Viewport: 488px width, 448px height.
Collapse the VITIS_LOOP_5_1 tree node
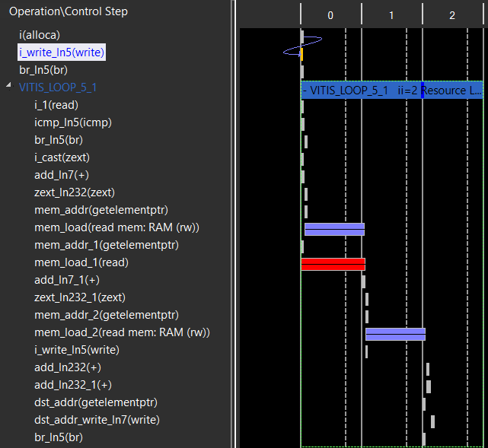click(x=8, y=87)
